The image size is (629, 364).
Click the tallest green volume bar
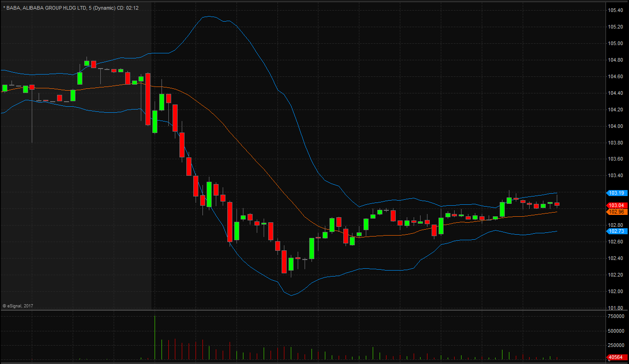click(x=155, y=337)
